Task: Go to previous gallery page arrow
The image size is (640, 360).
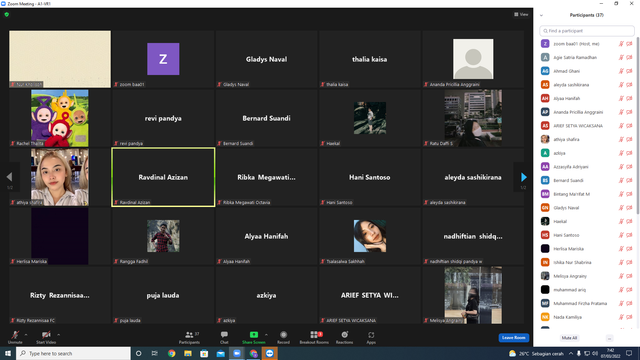Action: tap(9, 177)
